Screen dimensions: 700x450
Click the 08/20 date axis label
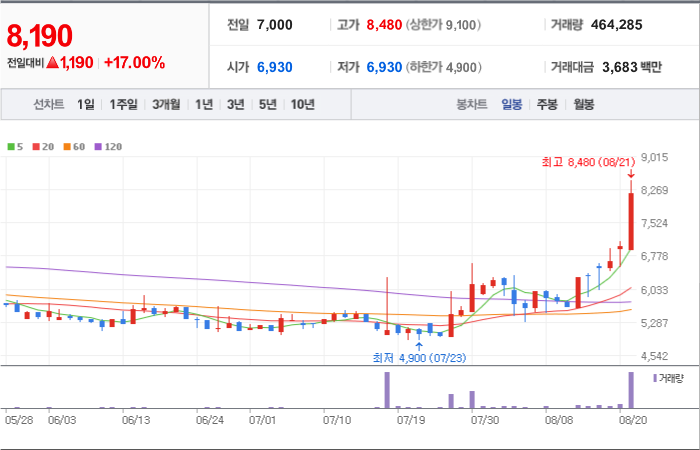click(x=632, y=421)
